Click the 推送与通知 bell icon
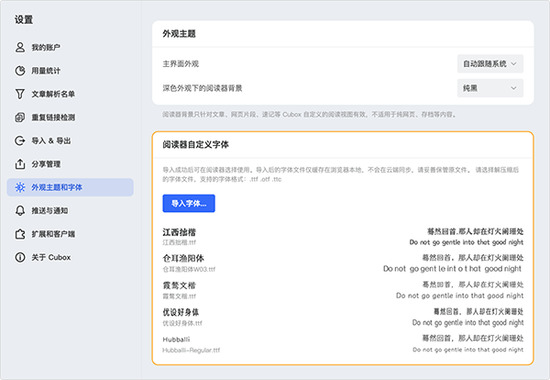The image size is (550, 380). (20, 211)
